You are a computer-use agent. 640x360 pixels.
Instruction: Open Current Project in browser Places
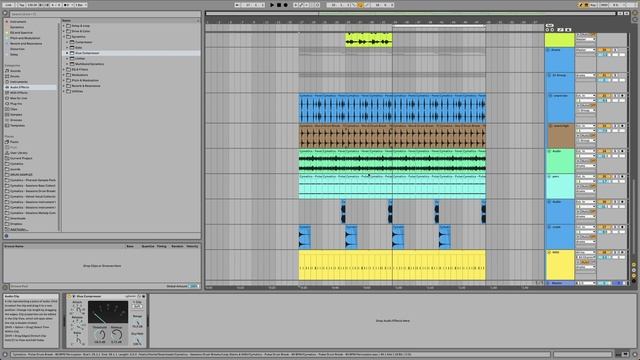point(21,158)
